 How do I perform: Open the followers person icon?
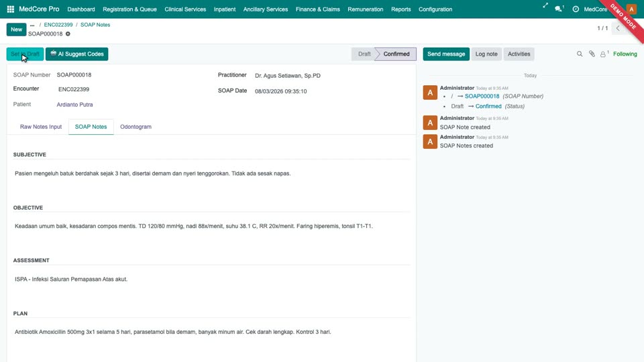[x=604, y=54]
